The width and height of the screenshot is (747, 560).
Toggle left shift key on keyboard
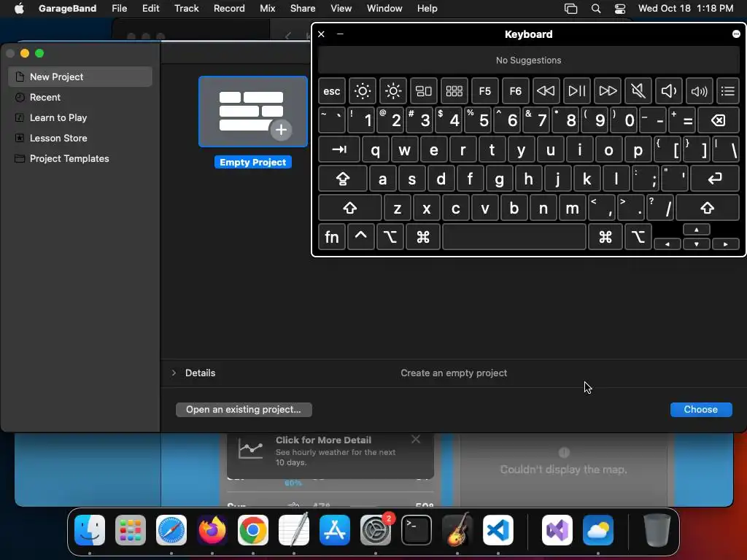(350, 208)
